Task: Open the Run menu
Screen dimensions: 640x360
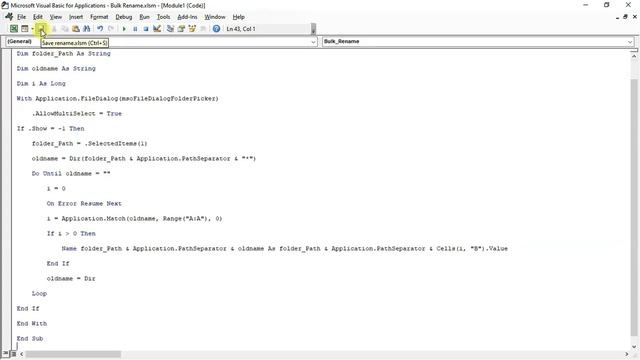Action: pyautogui.click(x=144, y=17)
